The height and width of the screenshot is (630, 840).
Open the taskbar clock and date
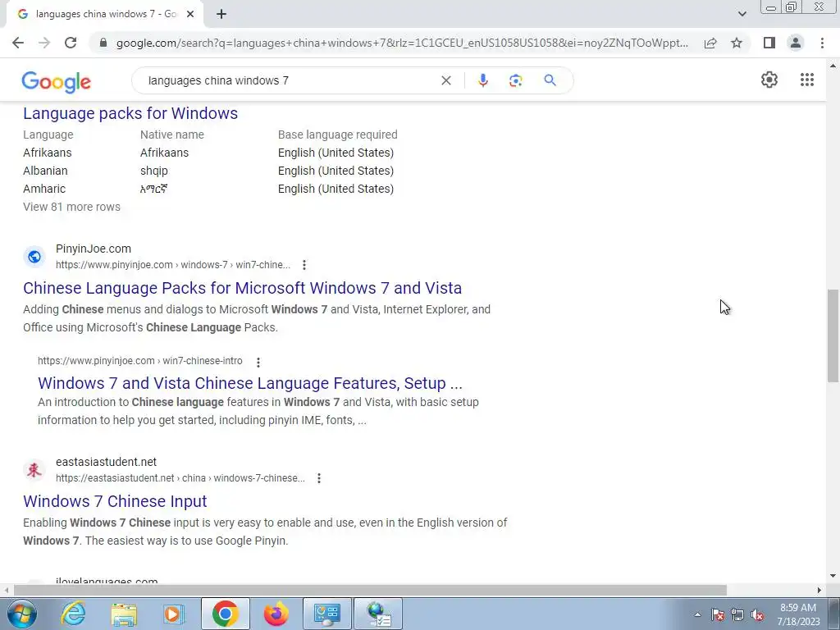(x=798, y=614)
